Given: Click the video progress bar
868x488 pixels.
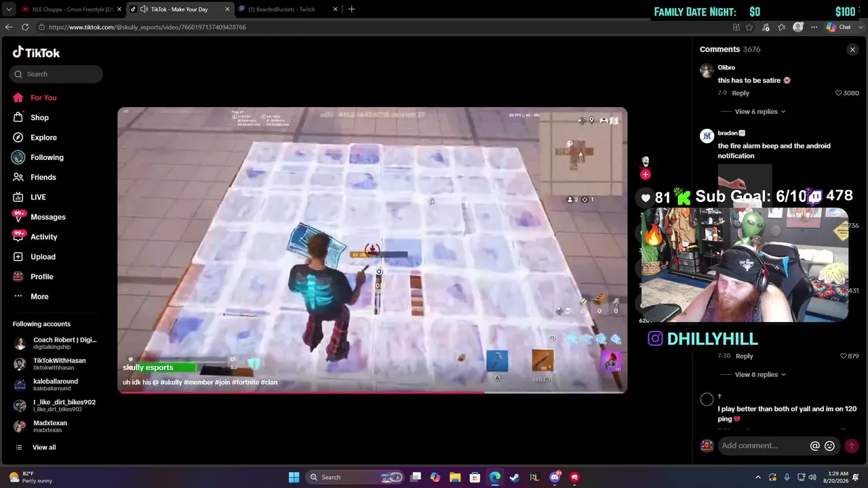Looking at the screenshot, I should (372, 392).
